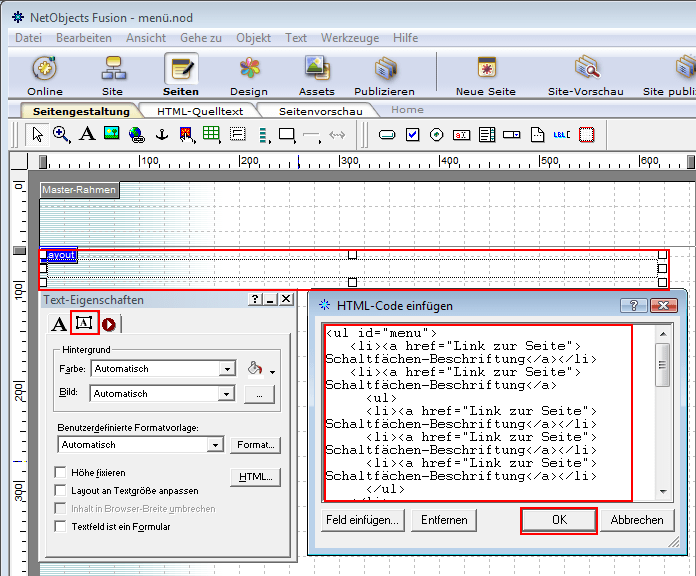696x576 pixels.
Task: Click the paint bucket background color picker
Action: 256,368
